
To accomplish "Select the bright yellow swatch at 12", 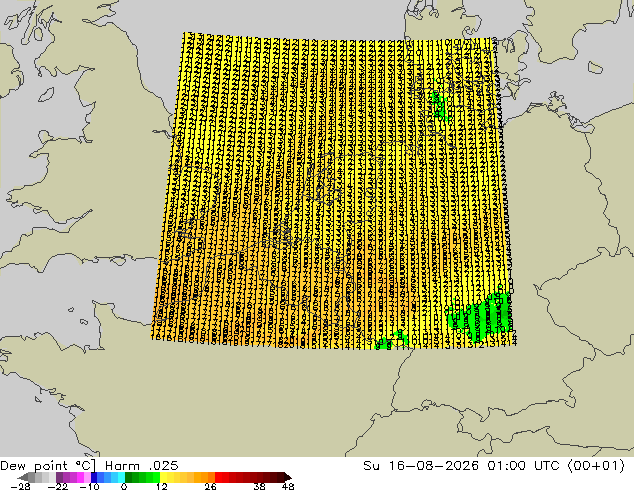I will pyautogui.click(x=163, y=477).
